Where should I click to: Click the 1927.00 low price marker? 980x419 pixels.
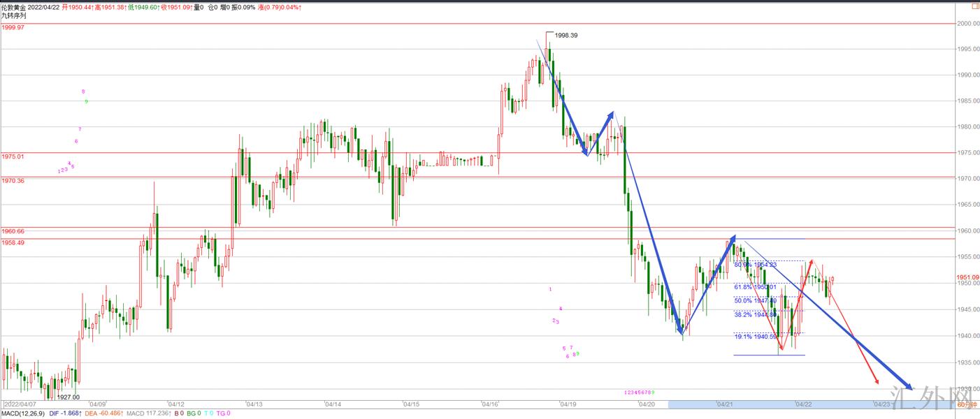click(69, 397)
